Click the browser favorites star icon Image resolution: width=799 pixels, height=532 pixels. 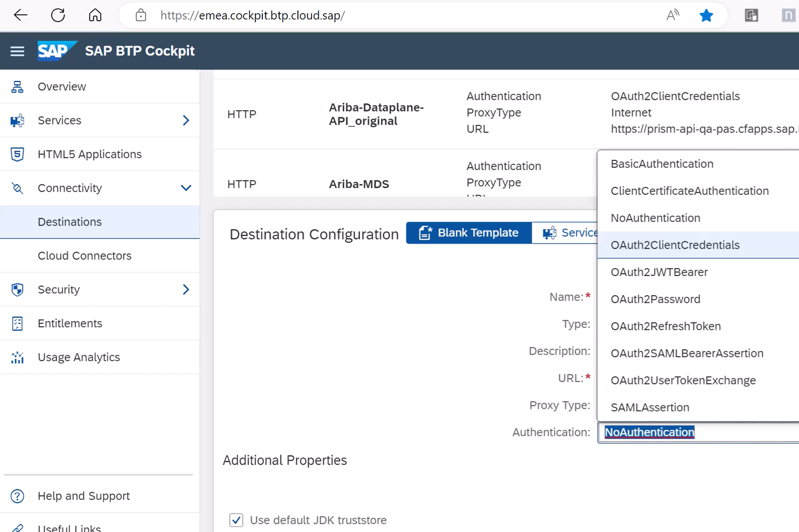point(706,16)
